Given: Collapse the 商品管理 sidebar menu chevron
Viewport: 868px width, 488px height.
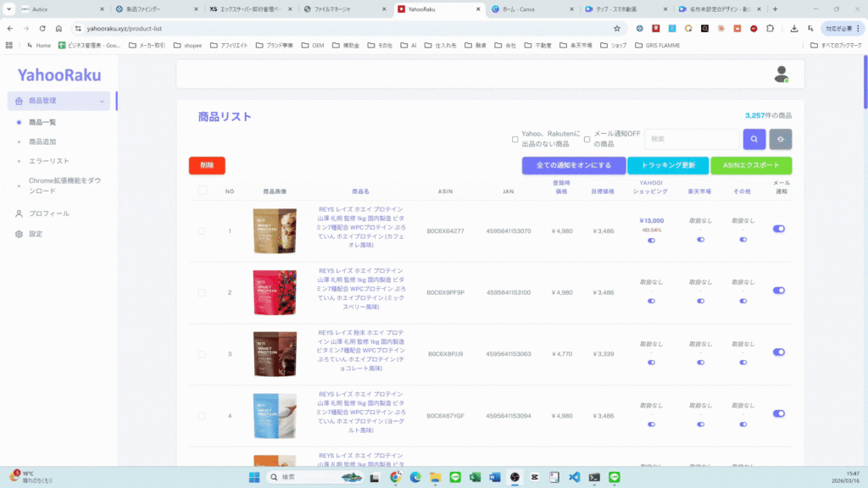Looking at the screenshot, I should click(x=102, y=102).
